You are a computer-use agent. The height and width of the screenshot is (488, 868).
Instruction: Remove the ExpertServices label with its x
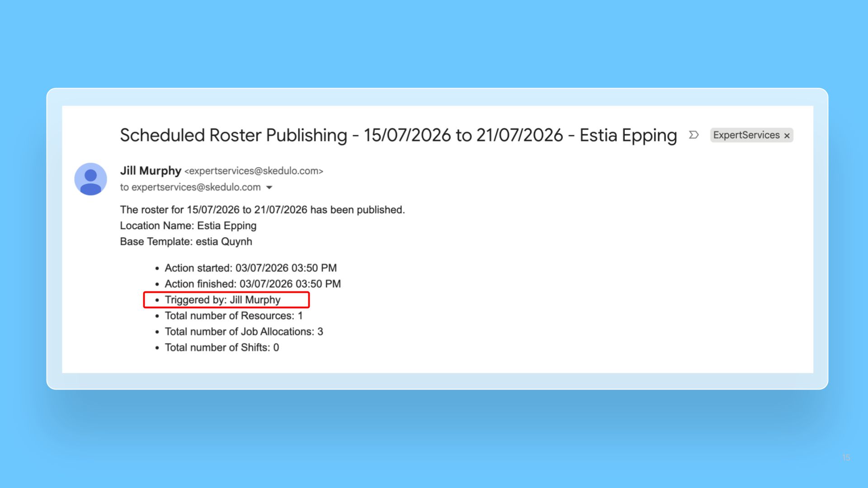(787, 136)
